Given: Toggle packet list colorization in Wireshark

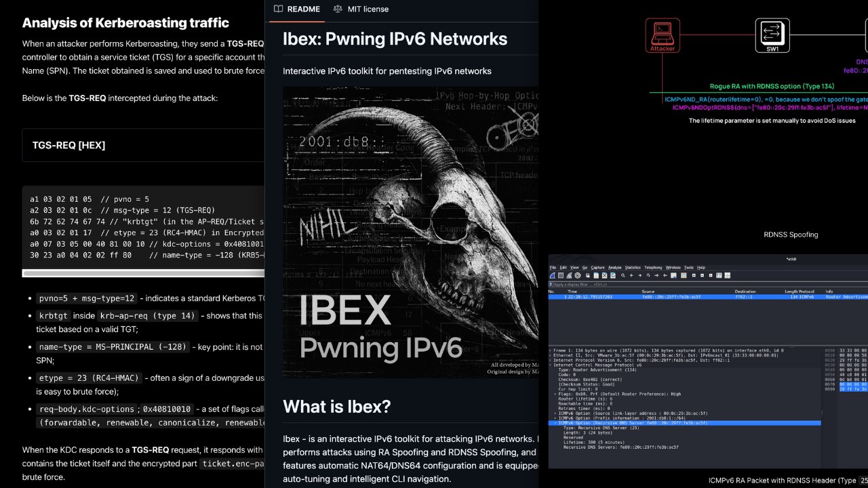Looking at the screenshot, I should click(x=684, y=275).
